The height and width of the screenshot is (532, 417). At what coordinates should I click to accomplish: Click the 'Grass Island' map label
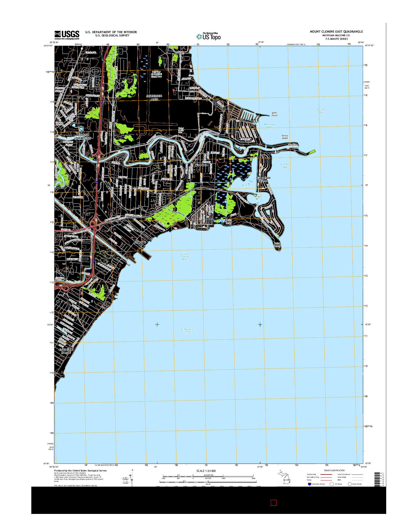coord(285,137)
